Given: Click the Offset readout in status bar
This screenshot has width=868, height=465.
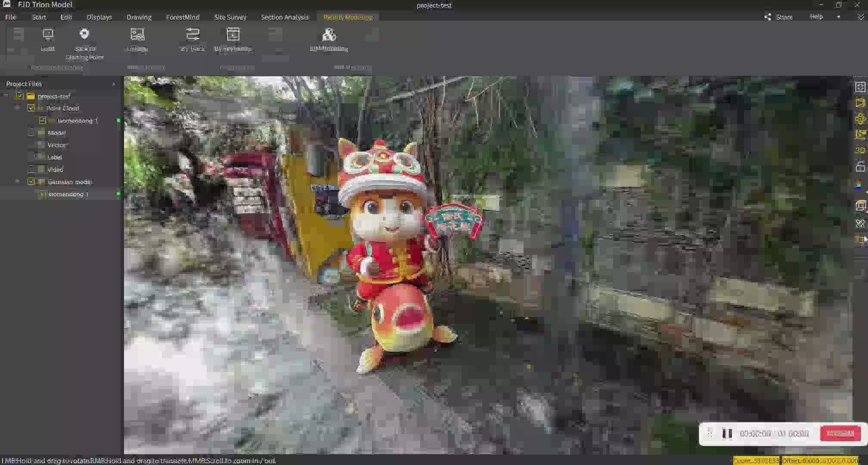Looking at the screenshot, I should pyautogui.click(x=820, y=461).
